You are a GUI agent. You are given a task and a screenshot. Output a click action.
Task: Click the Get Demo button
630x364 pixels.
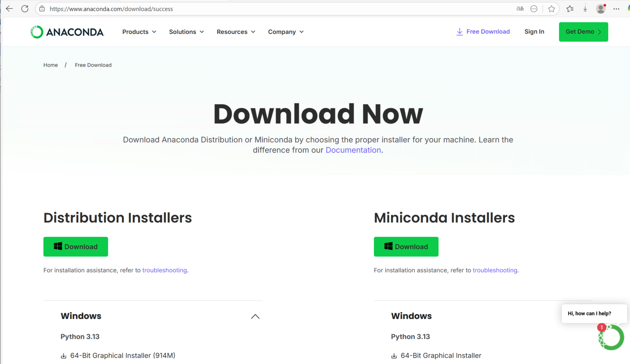click(x=584, y=32)
